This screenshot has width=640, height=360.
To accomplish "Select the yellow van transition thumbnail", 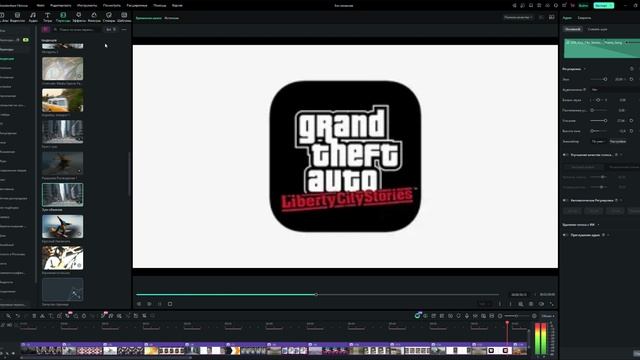I will pos(62,100).
